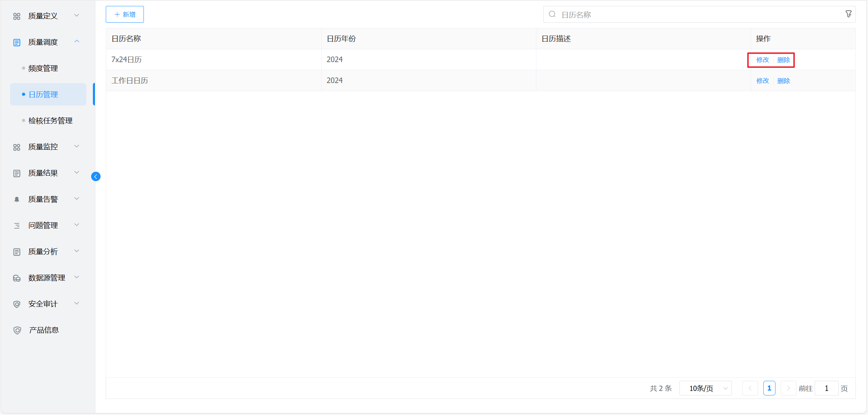Open the 10条/页 page size dropdown
The height and width of the screenshot is (415, 868).
click(x=705, y=388)
